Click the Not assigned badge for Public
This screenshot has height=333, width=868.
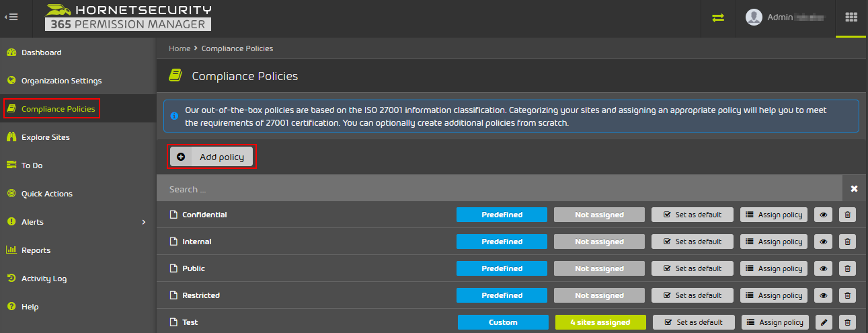599,268
